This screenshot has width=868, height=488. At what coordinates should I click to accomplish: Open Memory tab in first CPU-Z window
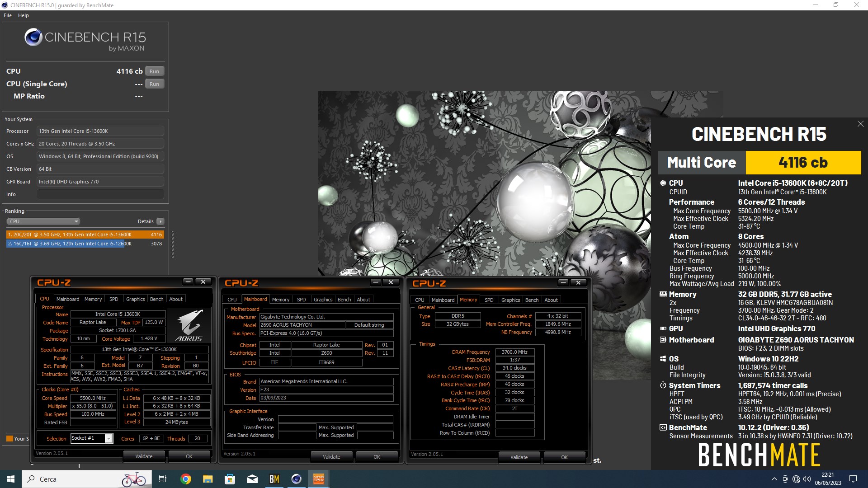tap(93, 299)
